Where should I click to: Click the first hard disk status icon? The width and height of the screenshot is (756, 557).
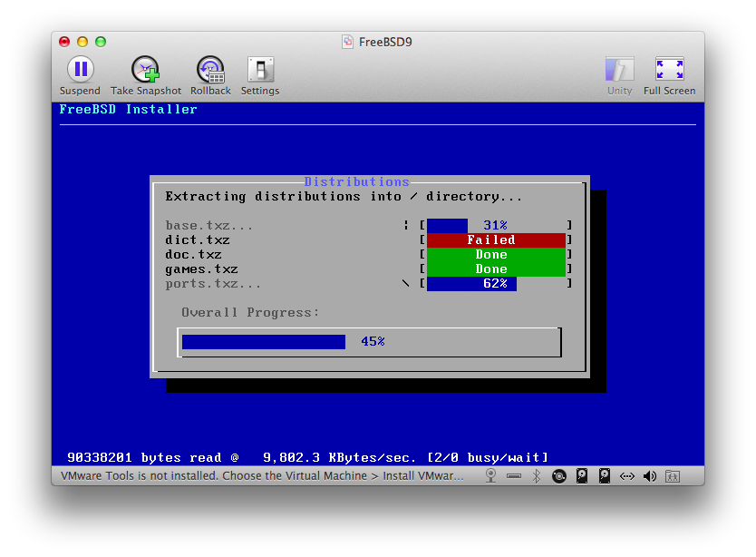click(582, 476)
